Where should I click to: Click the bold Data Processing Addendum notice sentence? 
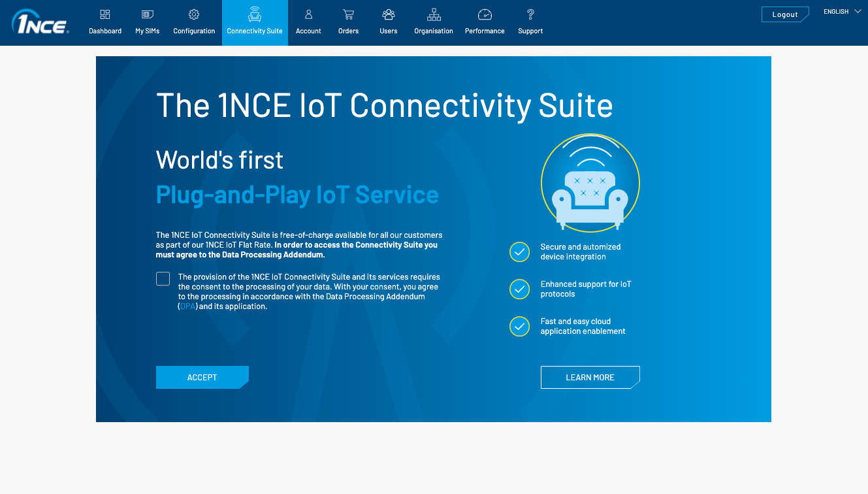point(297,250)
